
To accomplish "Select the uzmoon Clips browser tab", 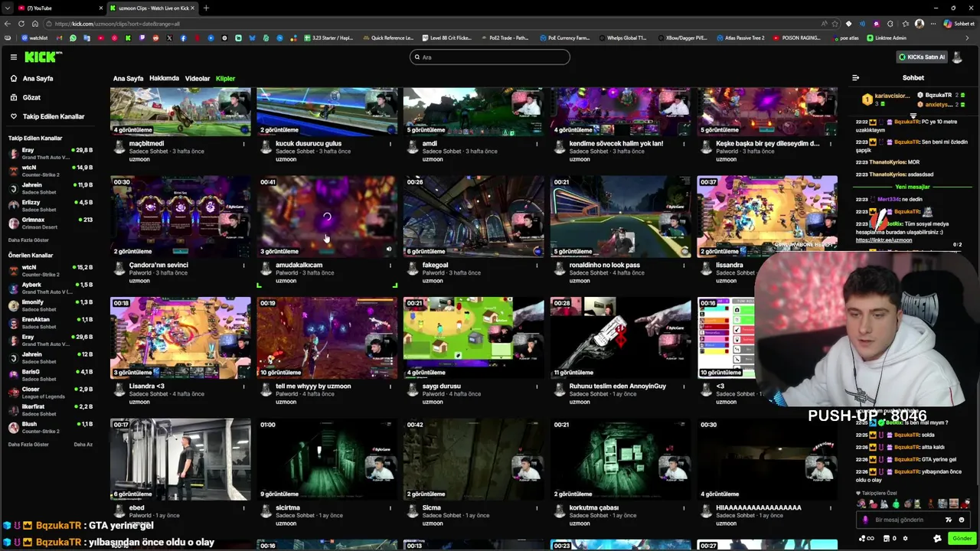I will (151, 8).
